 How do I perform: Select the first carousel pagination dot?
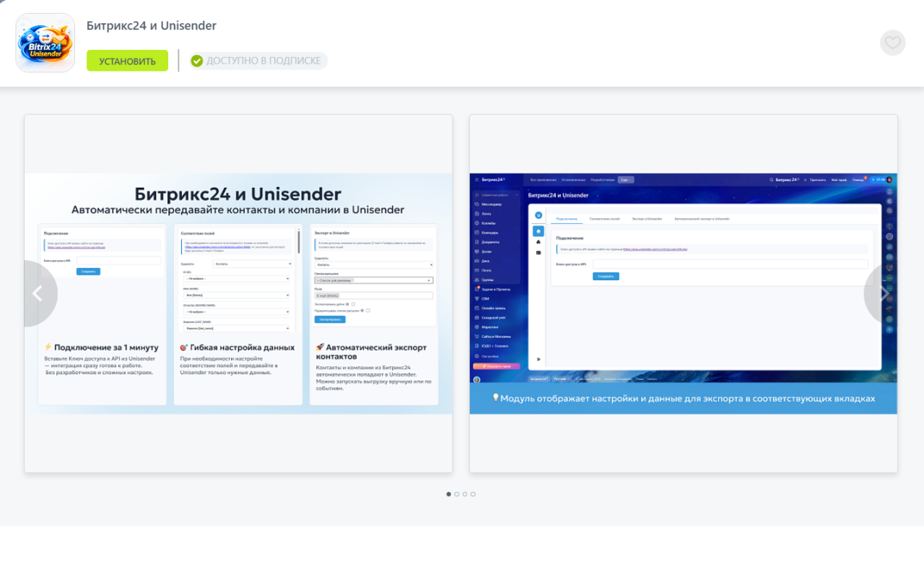tap(449, 494)
